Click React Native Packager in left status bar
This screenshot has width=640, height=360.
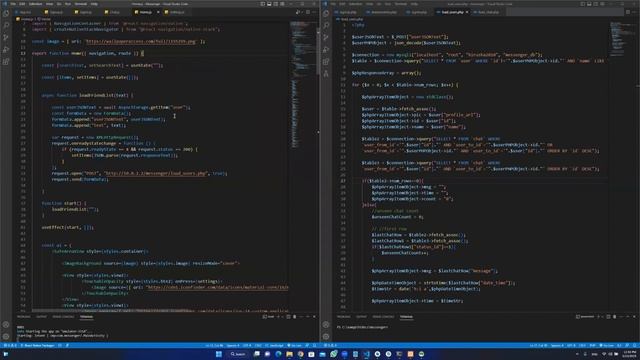point(37,346)
